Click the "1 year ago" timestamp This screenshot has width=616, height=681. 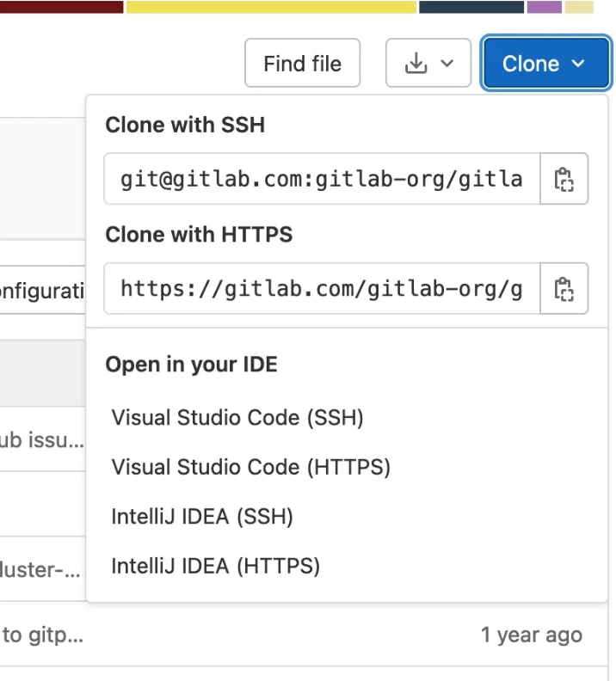tap(531, 635)
